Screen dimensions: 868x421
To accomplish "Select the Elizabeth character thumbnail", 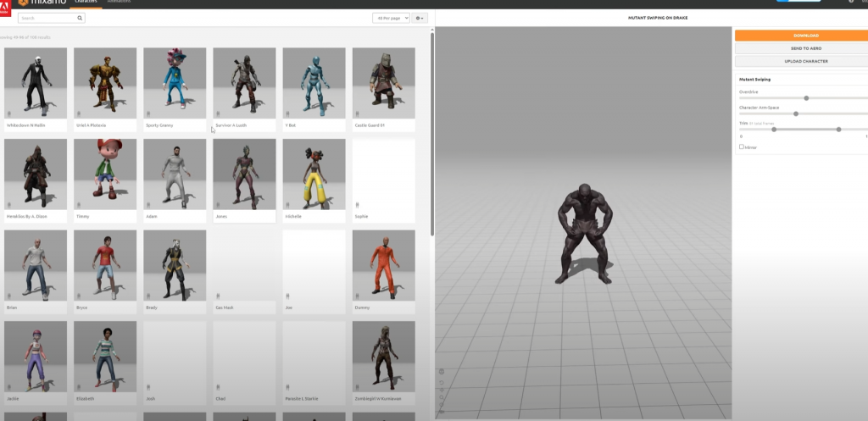I will tap(105, 357).
